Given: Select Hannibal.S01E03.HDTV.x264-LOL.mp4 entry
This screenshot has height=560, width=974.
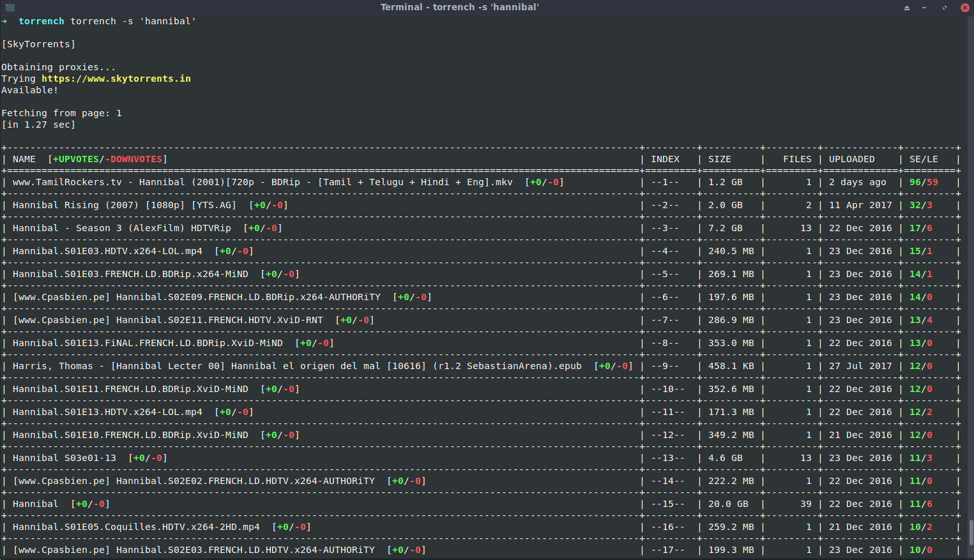Looking at the screenshot, I should pyautogui.click(x=107, y=251).
